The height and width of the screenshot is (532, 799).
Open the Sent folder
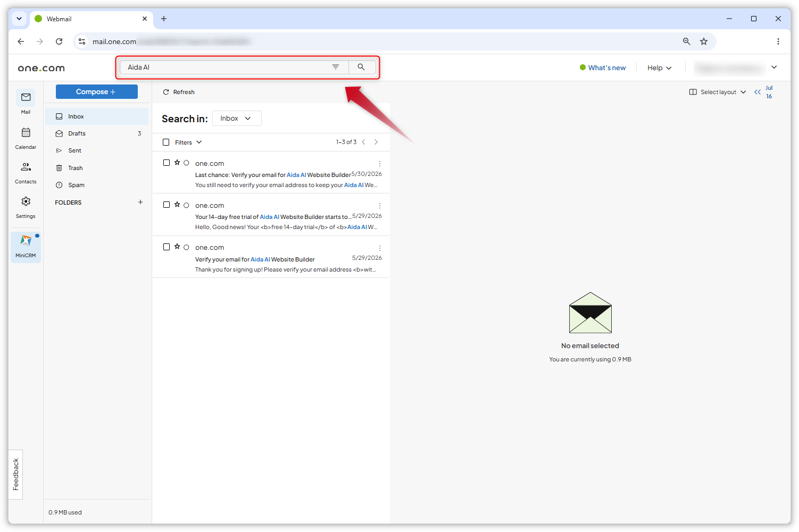point(97,150)
